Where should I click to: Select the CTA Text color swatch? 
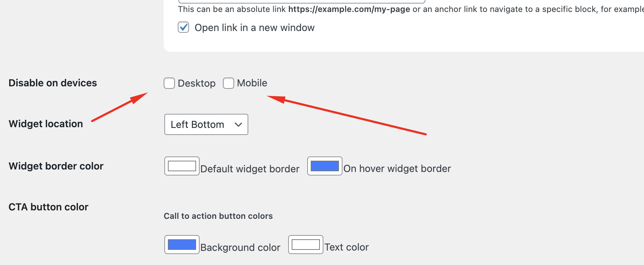click(306, 245)
